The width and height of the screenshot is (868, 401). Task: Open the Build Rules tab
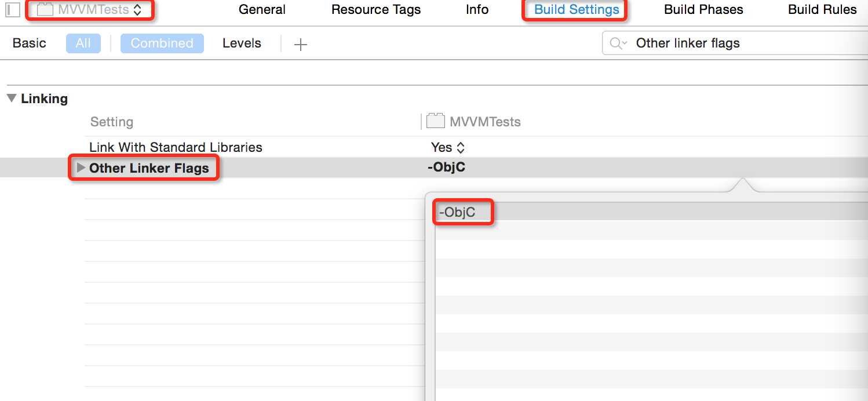(822, 10)
